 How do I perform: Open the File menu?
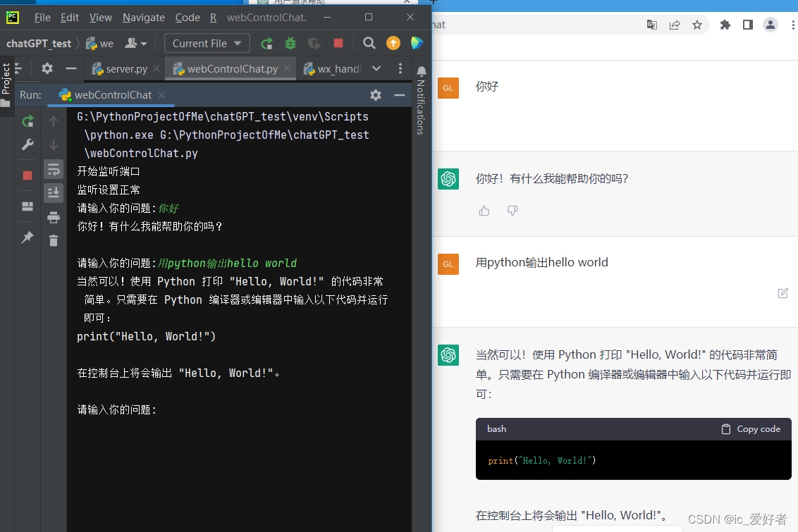point(42,18)
